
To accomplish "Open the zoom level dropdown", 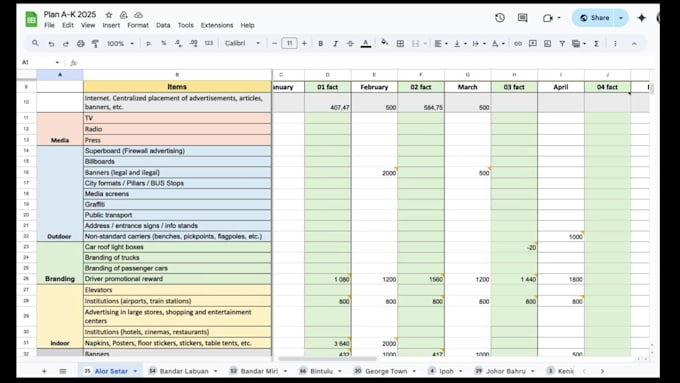I will click(120, 43).
